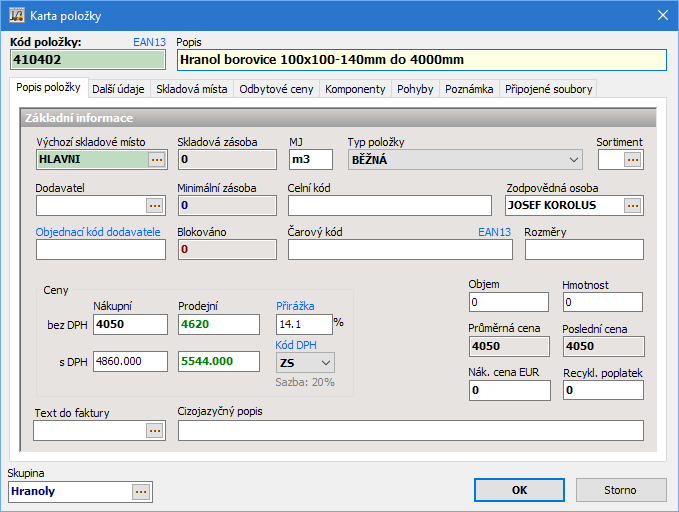679x512 pixels.
Task: Focus the Popis field with Hranol borovice
Action: coord(422,60)
